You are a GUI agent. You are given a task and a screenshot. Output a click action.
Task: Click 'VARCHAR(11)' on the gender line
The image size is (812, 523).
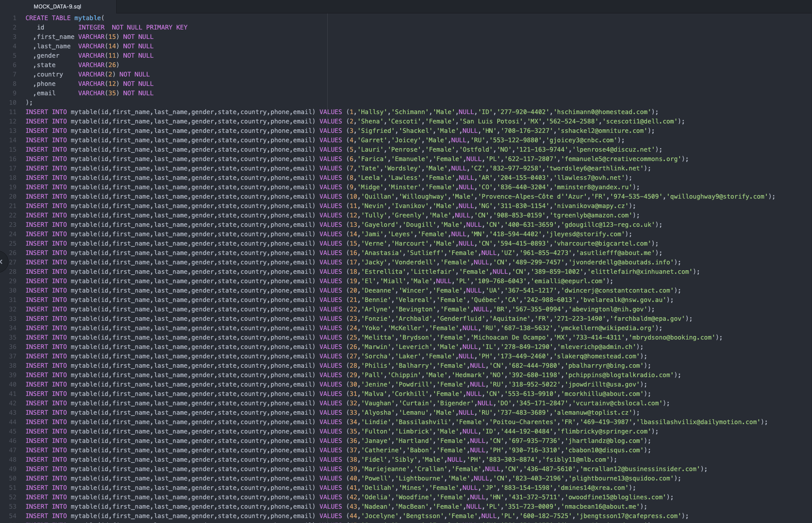[99, 55]
